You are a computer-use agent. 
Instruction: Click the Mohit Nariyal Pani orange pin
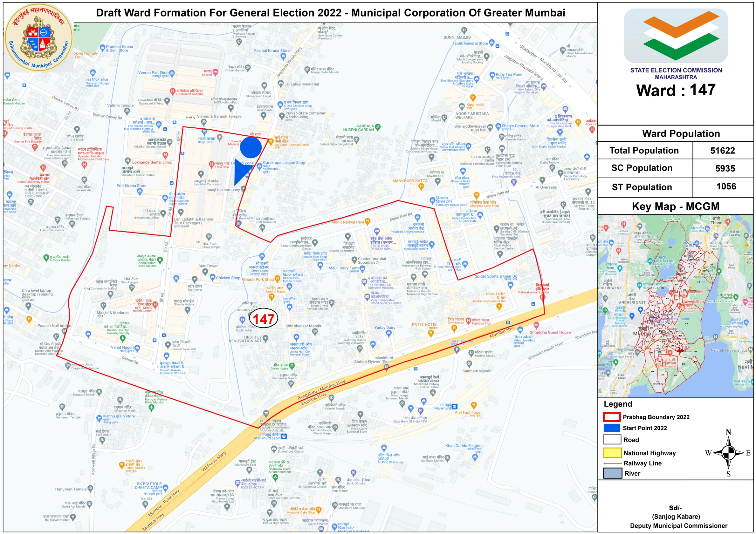click(x=368, y=221)
